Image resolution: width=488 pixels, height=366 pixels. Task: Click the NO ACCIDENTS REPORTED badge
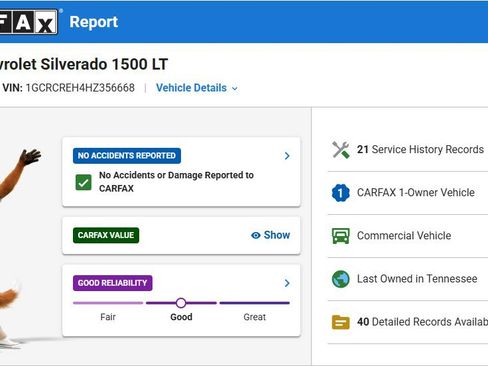[x=127, y=156]
